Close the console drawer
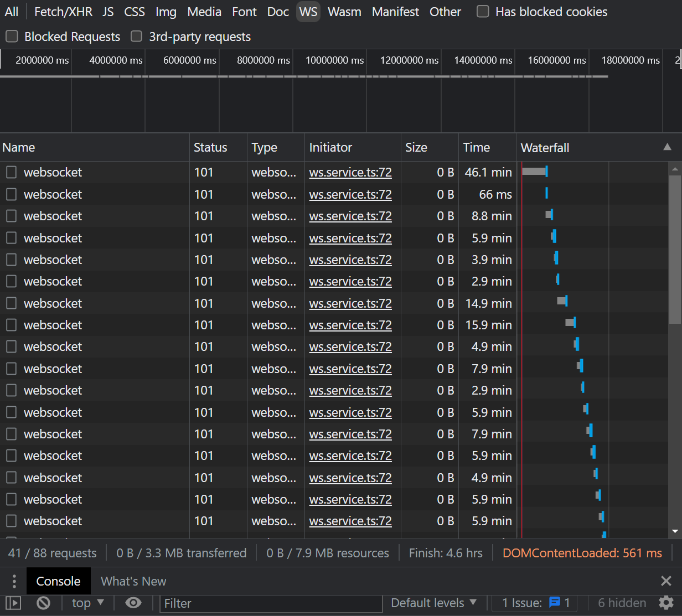682x616 pixels. (x=666, y=581)
